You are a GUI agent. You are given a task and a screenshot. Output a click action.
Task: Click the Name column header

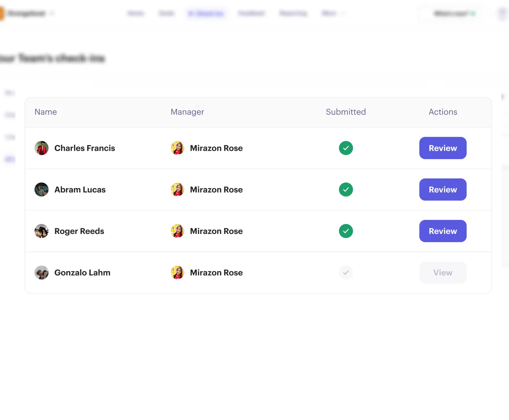pyautogui.click(x=46, y=112)
